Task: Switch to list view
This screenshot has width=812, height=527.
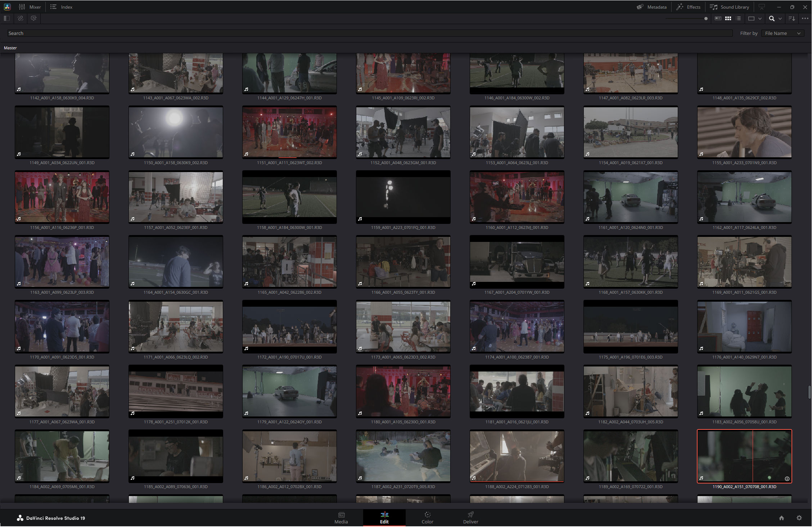Action: coord(738,18)
